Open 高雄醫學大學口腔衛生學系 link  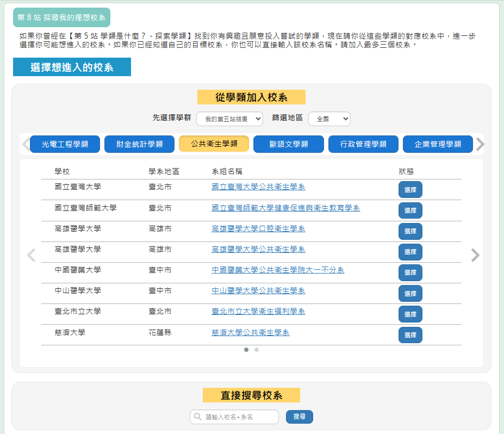[x=258, y=229]
